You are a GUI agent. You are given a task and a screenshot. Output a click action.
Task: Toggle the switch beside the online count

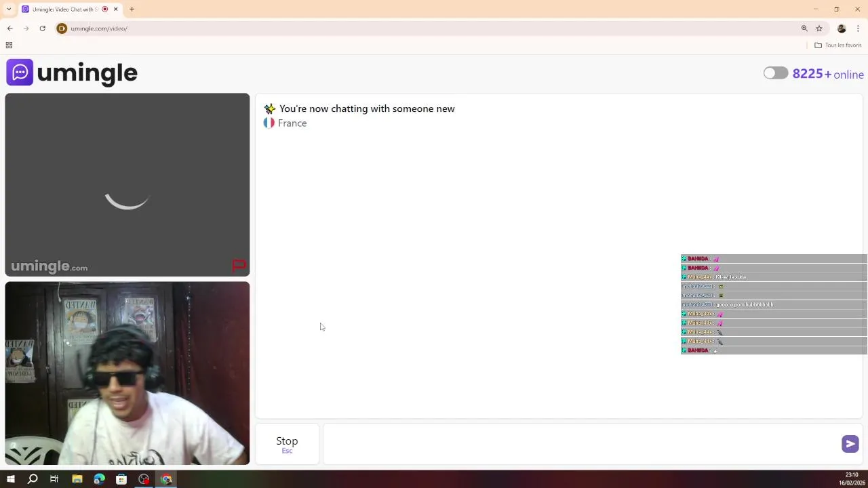coord(776,73)
